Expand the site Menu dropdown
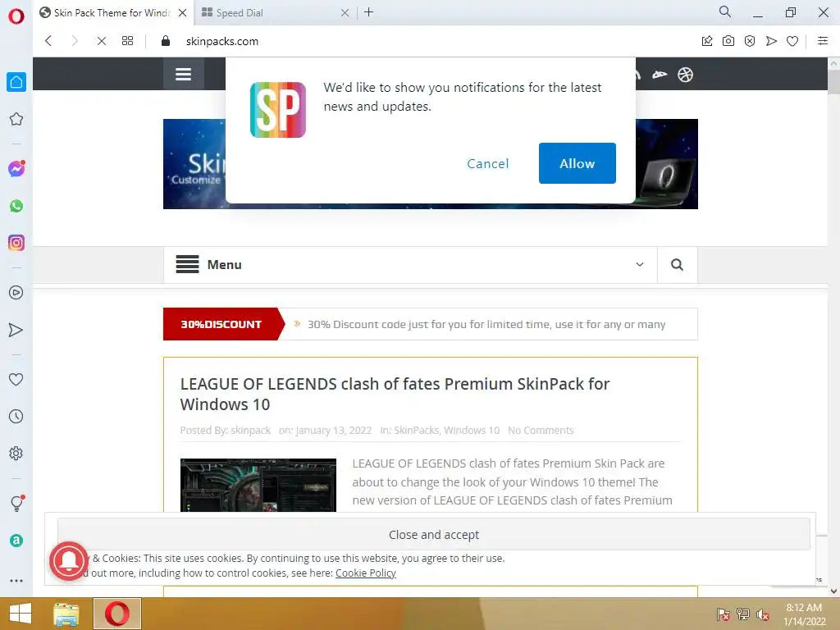The width and height of the screenshot is (840, 630). click(410, 265)
